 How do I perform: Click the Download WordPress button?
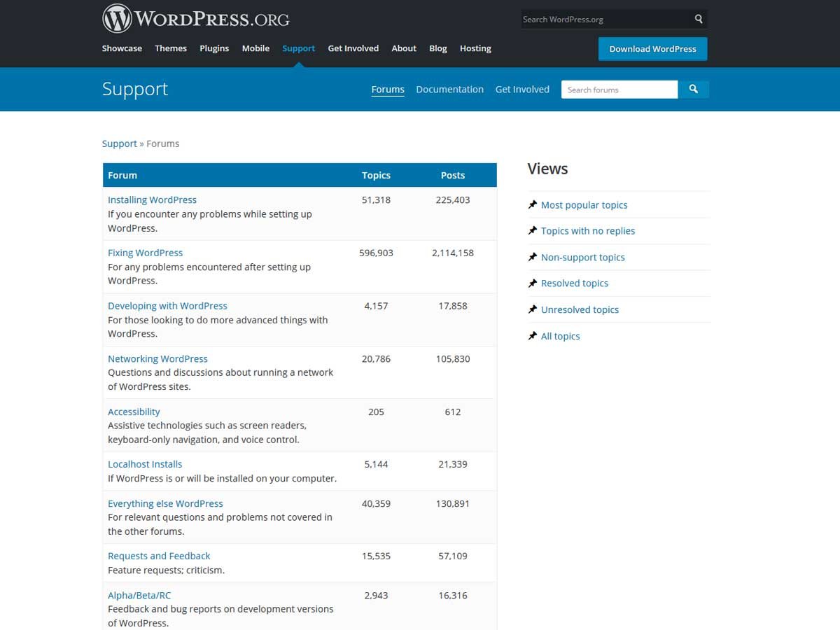[652, 49]
